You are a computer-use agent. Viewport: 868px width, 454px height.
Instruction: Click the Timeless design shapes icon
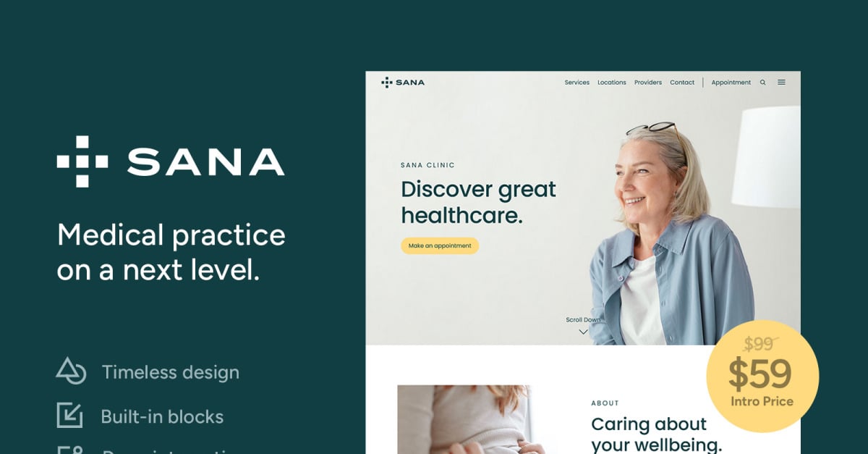71,371
